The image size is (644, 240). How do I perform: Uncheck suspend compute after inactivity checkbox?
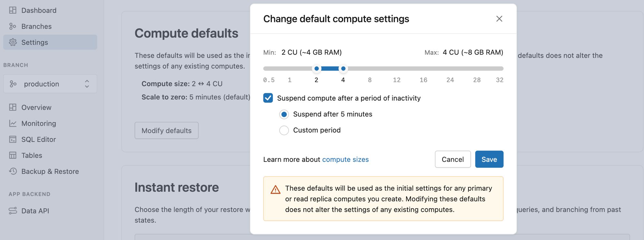click(268, 98)
